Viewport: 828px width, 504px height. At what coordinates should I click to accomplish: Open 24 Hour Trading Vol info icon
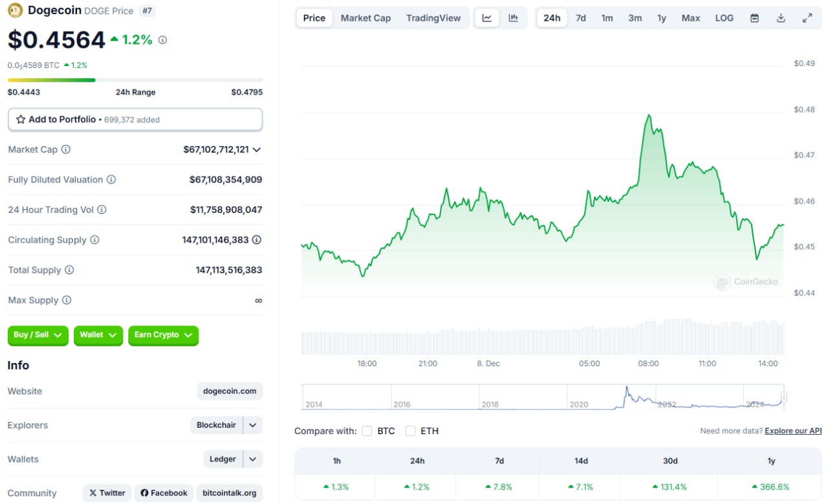coord(102,210)
